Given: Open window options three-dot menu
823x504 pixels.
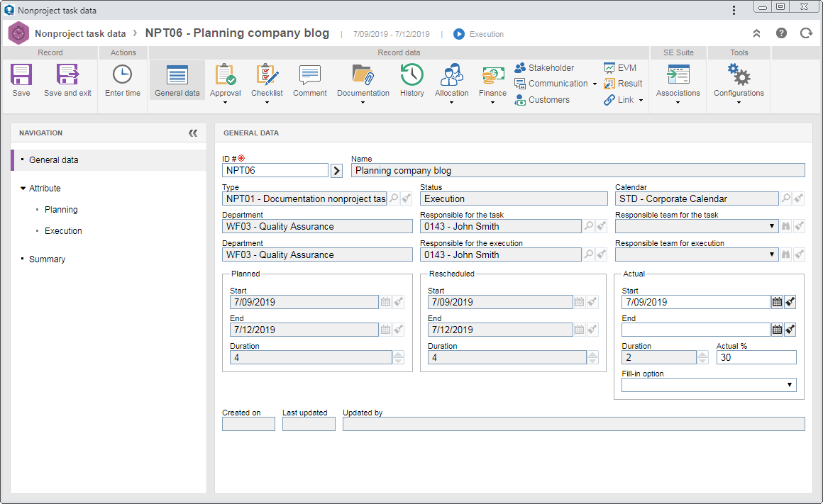Looking at the screenshot, I should 734,10.
